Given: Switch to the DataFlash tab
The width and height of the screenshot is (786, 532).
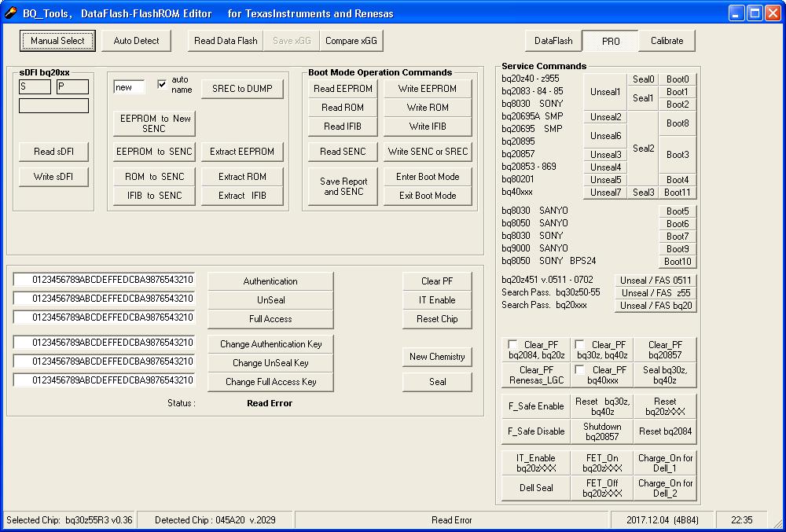Looking at the screenshot, I should (553, 41).
